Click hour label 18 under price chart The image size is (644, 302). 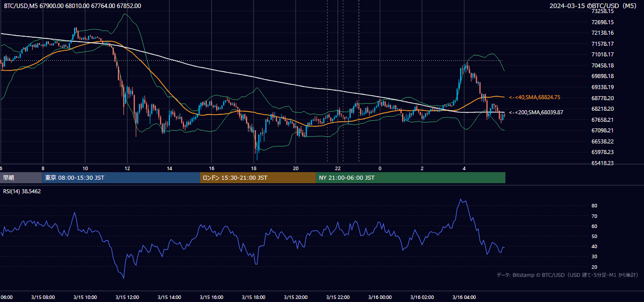pyautogui.click(x=253, y=169)
